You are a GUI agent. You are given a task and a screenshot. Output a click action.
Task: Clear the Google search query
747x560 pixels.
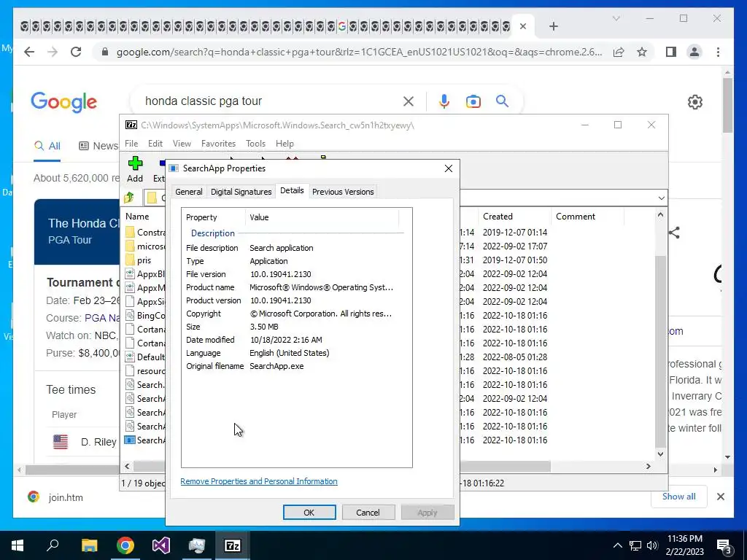click(409, 101)
